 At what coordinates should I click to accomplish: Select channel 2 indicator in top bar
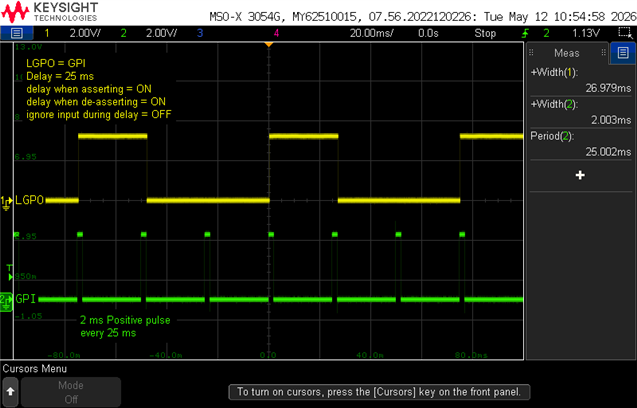tap(124, 33)
